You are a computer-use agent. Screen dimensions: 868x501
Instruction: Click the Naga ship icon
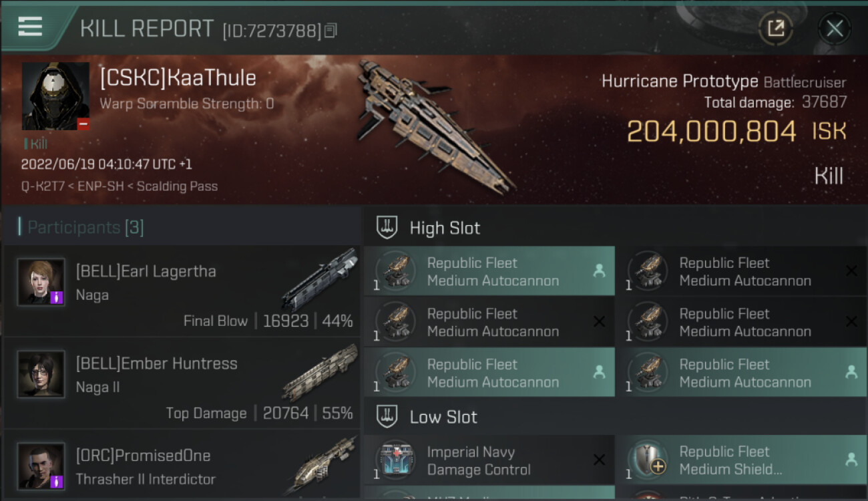point(319,279)
